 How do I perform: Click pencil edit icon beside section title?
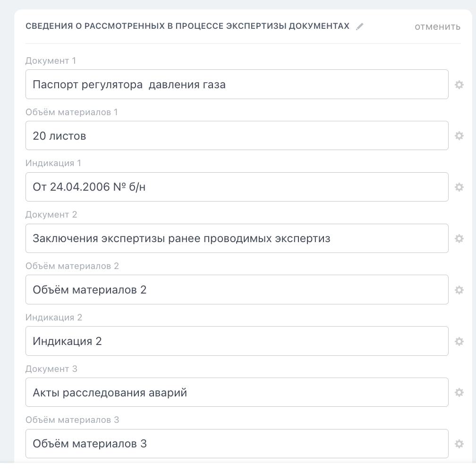click(360, 26)
